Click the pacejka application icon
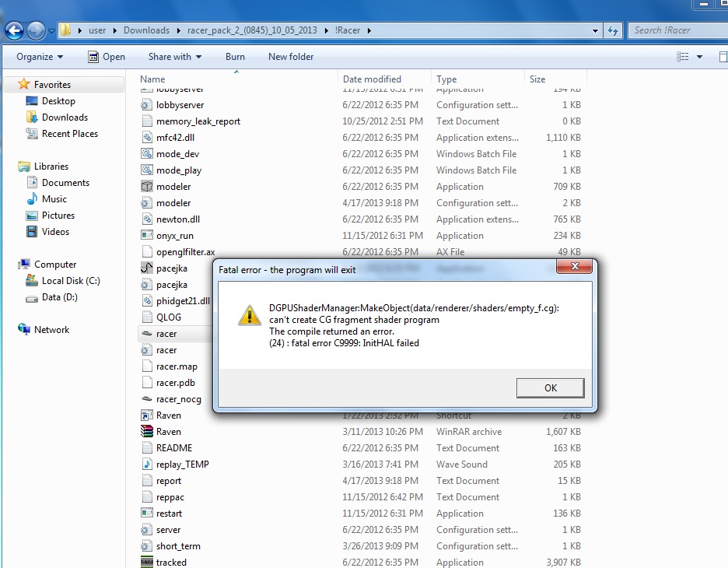 [147, 268]
